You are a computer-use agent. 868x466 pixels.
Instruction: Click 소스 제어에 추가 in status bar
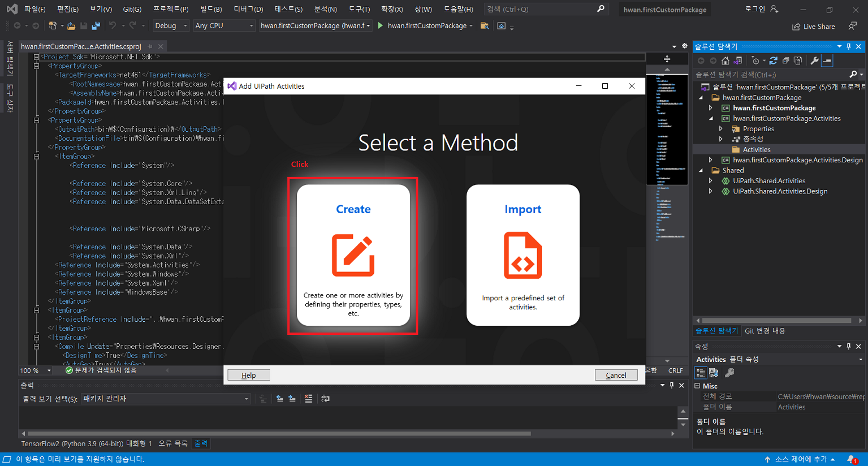coord(800,459)
